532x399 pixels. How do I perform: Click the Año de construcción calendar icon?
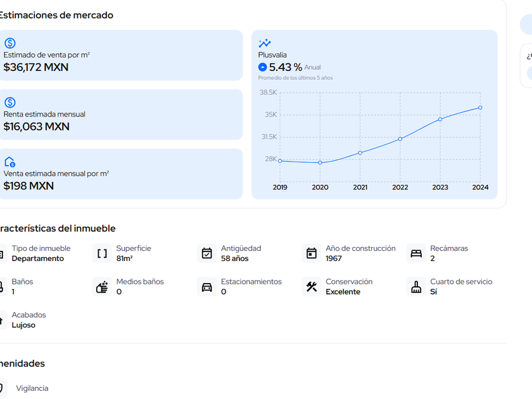click(312, 253)
